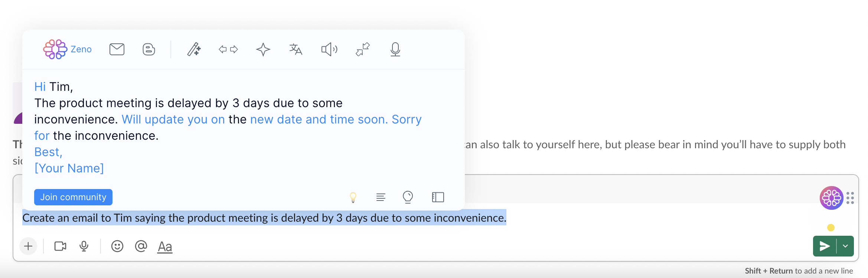Toggle the sidebar panel view in Zeno

click(x=437, y=197)
